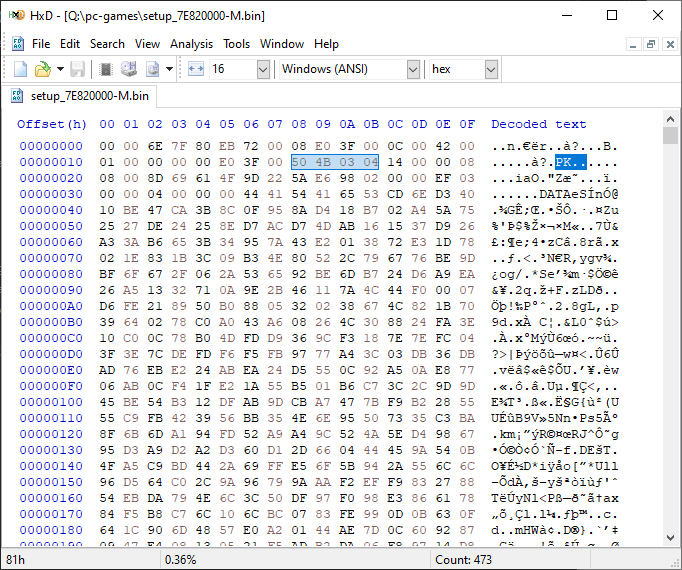Screen dimensions: 682x570
Task: Expand the recent files arrow beside Open
Action: 60,69
